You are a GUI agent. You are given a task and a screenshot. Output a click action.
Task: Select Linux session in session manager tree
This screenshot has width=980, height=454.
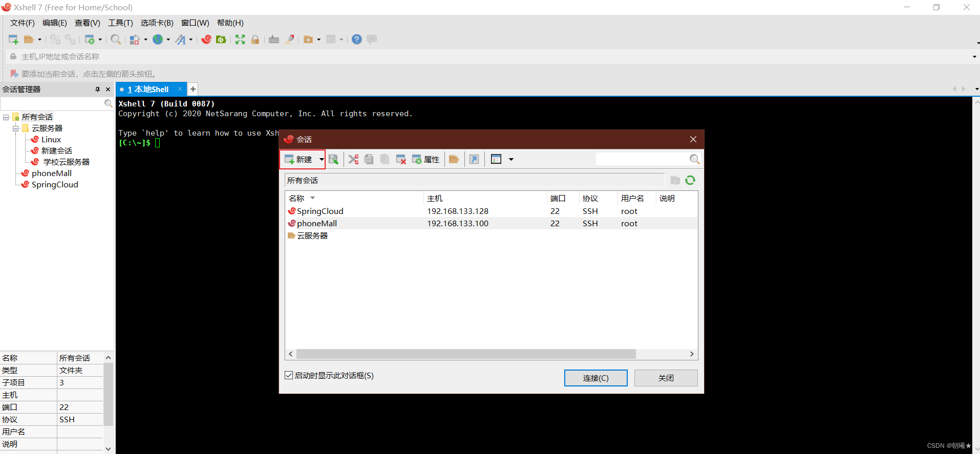point(51,139)
